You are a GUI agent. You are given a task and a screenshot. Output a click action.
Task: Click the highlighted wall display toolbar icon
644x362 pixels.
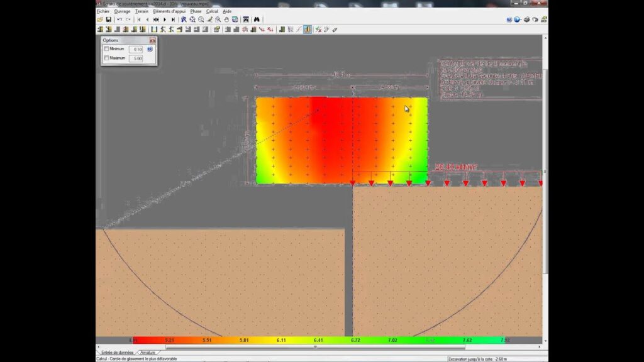(x=307, y=29)
